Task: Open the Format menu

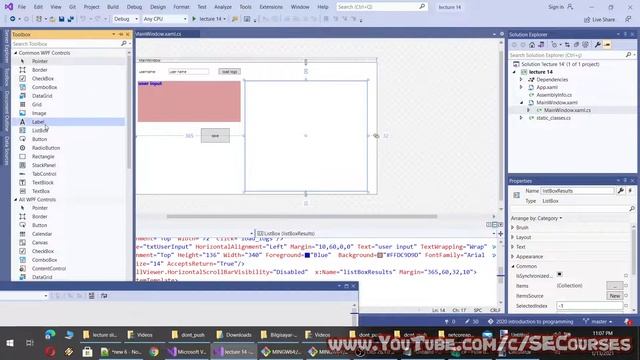Action: 181,7
